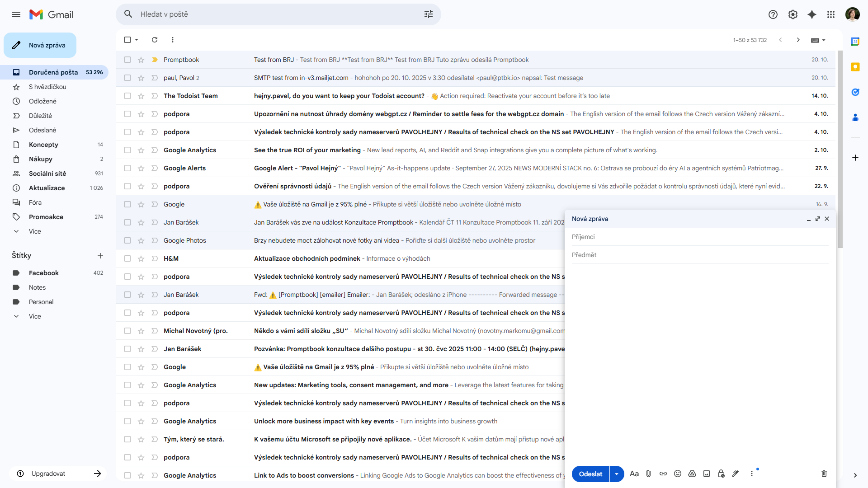Select the checkbox for The Todoist Team email
Image resolution: width=868 pixels, height=488 pixels.
(127, 96)
